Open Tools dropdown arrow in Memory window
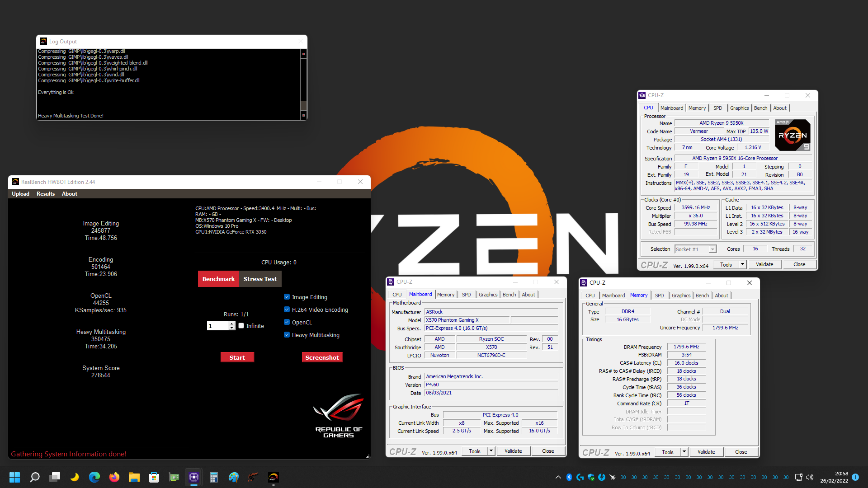The image size is (868, 488). click(684, 452)
